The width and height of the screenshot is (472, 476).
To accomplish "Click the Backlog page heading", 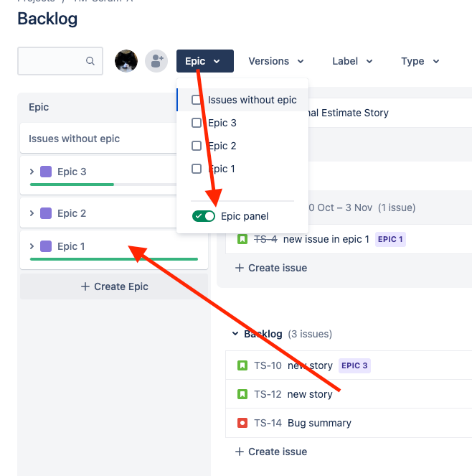I will (47, 19).
